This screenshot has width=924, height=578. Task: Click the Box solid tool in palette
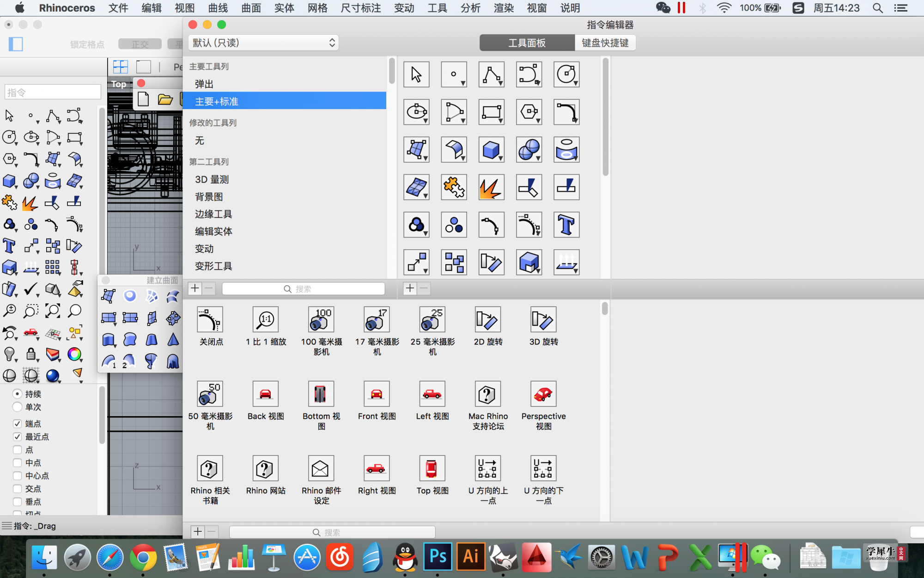click(x=491, y=150)
